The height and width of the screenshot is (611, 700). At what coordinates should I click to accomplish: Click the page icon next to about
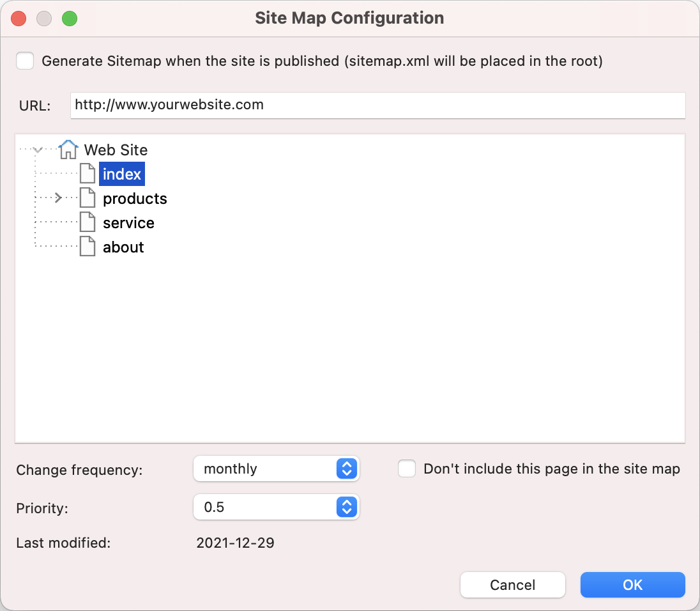click(x=88, y=246)
